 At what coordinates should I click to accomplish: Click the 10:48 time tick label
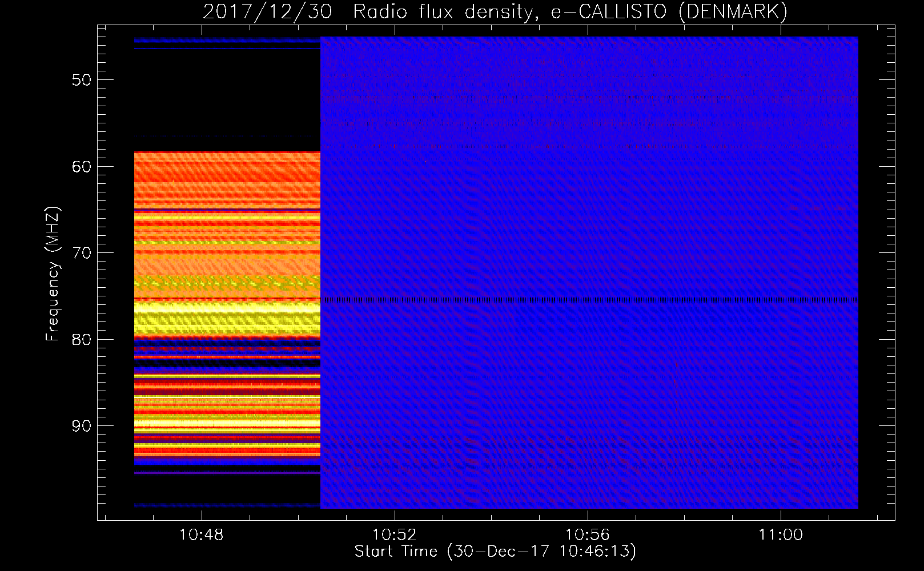(x=201, y=535)
